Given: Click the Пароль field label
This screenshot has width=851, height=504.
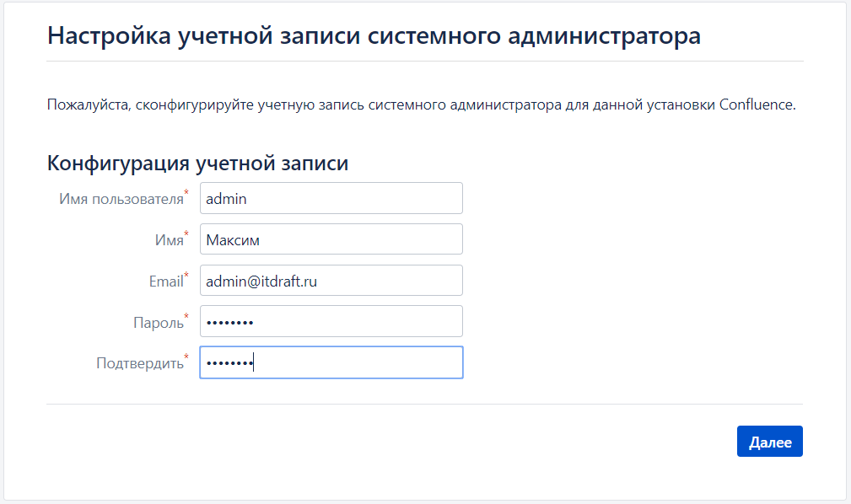Looking at the screenshot, I should [158, 323].
